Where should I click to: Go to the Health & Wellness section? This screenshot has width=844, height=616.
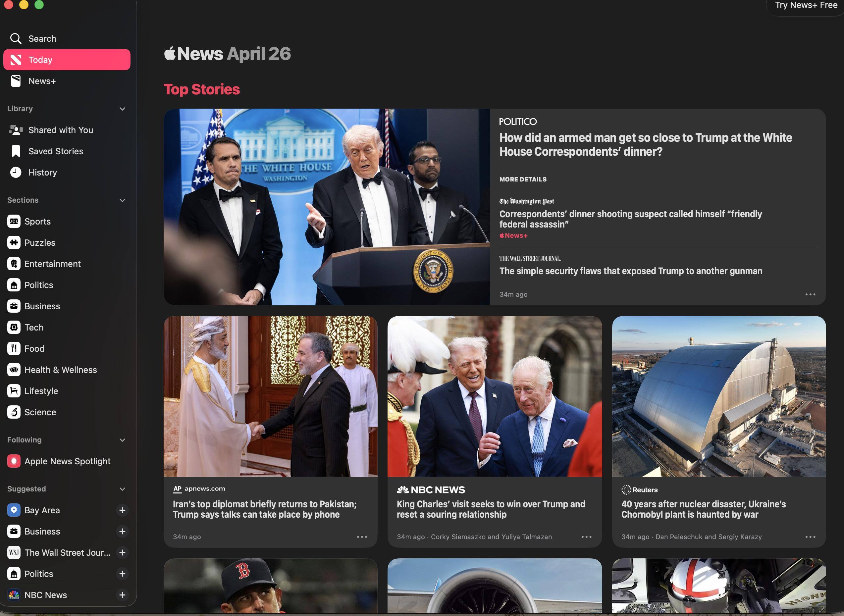pyautogui.click(x=67, y=370)
